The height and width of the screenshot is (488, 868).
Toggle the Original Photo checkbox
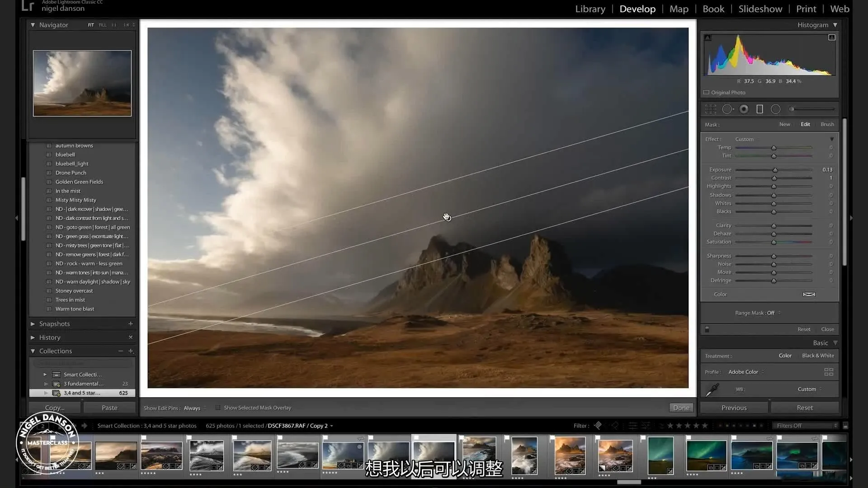pyautogui.click(x=706, y=93)
